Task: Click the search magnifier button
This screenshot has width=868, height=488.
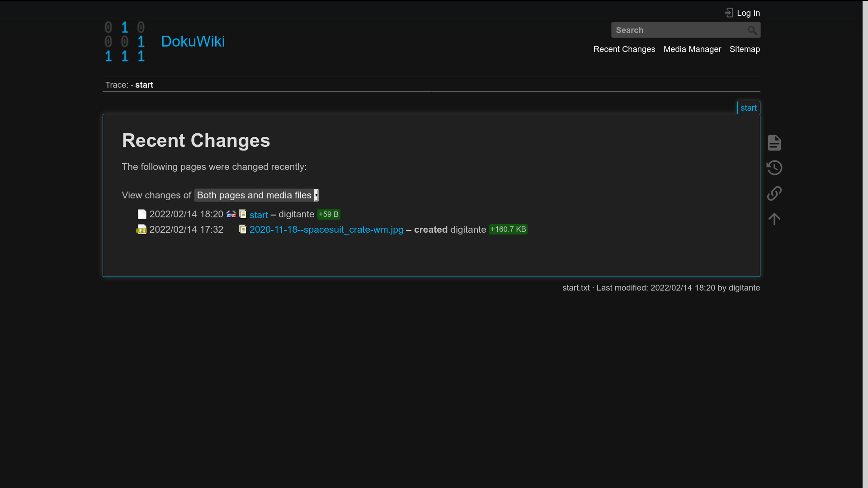Action: pyautogui.click(x=751, y=30)
